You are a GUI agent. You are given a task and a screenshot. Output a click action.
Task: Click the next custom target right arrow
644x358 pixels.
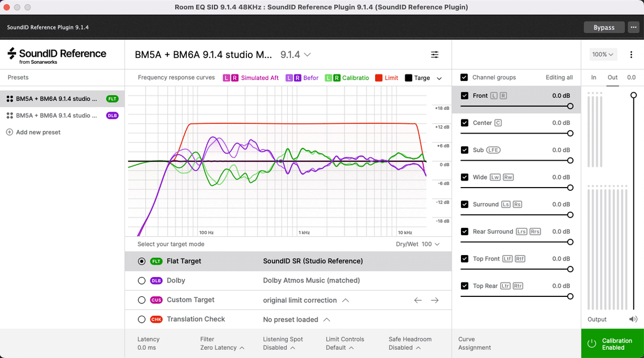click(x=435, y=300)
